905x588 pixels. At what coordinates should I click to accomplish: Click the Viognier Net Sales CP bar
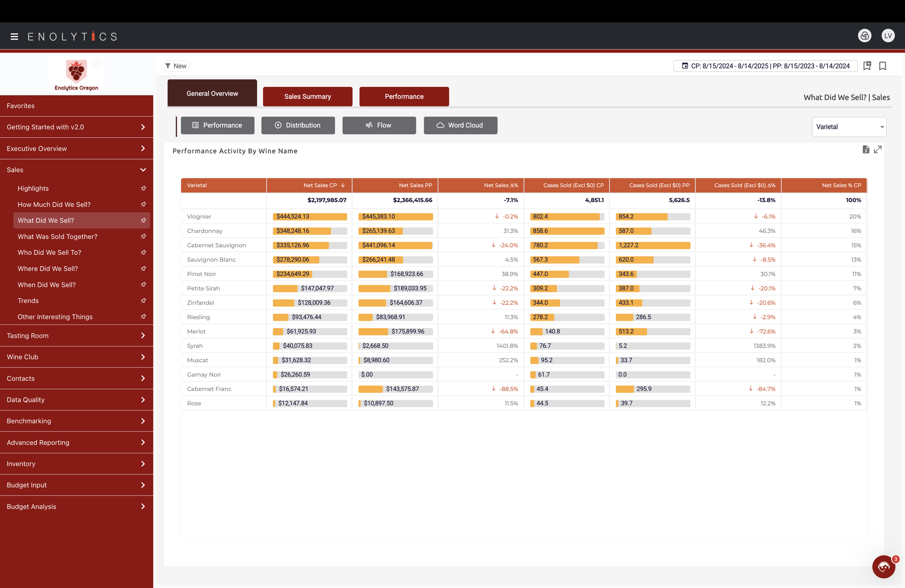pos(310,217)
